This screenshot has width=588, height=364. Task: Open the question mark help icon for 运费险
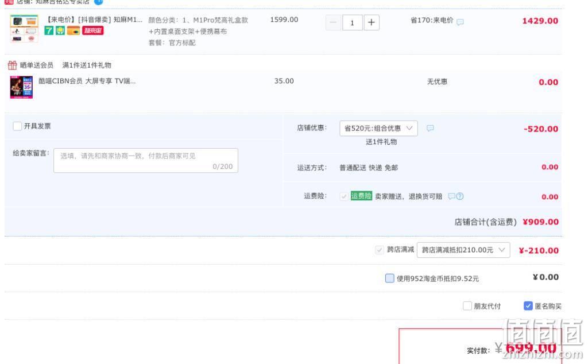click(460, 196)
